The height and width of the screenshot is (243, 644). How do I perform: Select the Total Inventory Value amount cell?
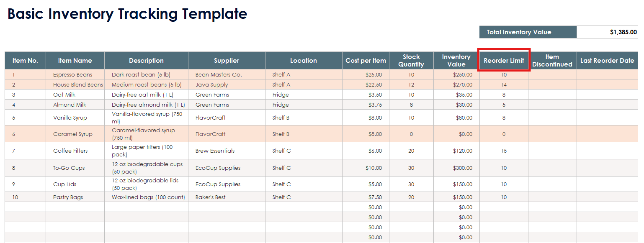[607, 32]
